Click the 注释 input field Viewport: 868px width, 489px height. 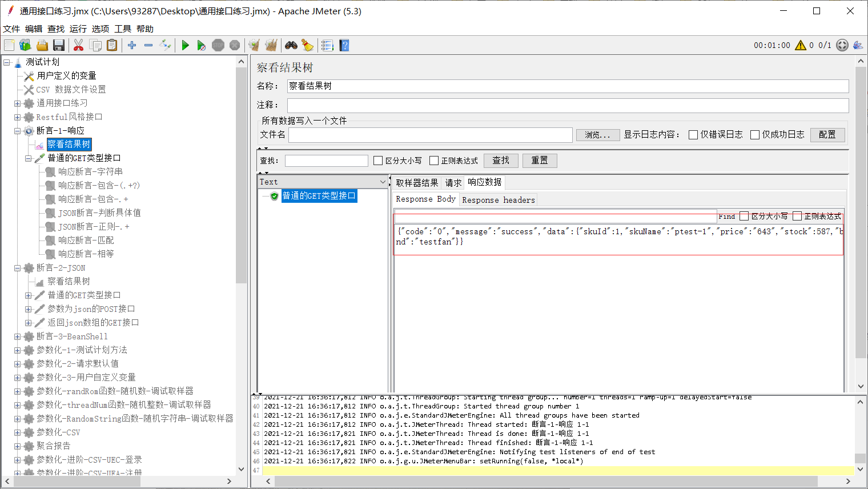(568, 105)
